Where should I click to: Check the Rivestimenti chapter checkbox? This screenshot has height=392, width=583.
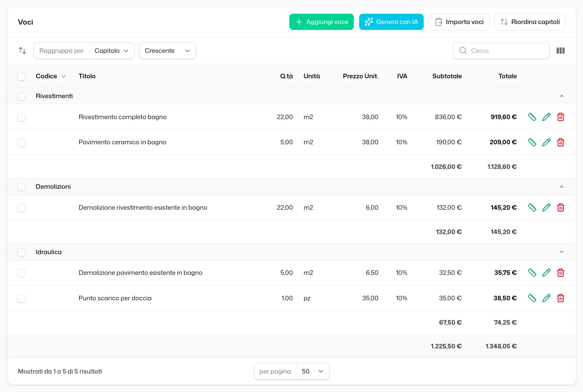[x=21, y=97]
